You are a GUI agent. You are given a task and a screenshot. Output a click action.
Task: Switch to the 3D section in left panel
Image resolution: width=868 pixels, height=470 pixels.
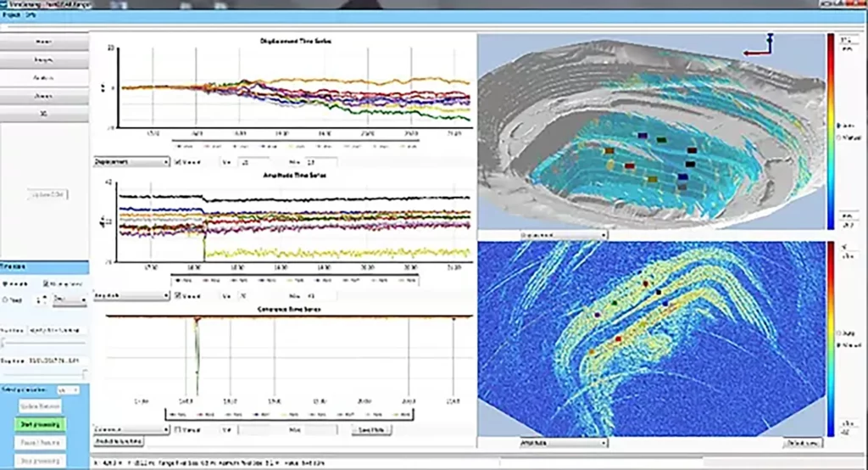pos(44,114)
